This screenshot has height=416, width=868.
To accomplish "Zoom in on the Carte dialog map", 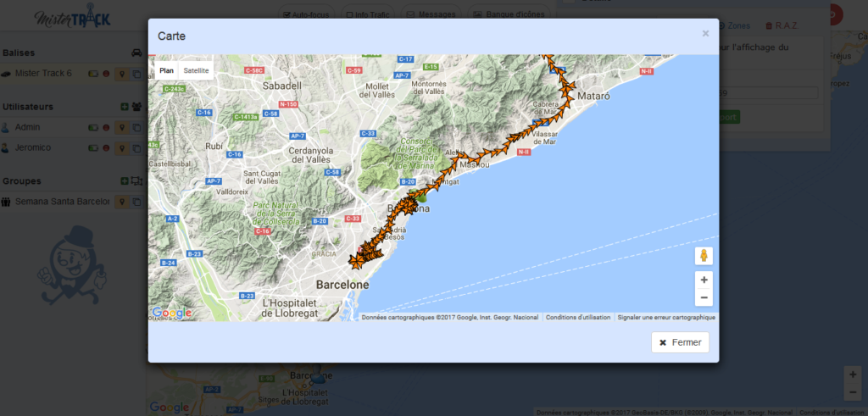I will click(704, 280).
